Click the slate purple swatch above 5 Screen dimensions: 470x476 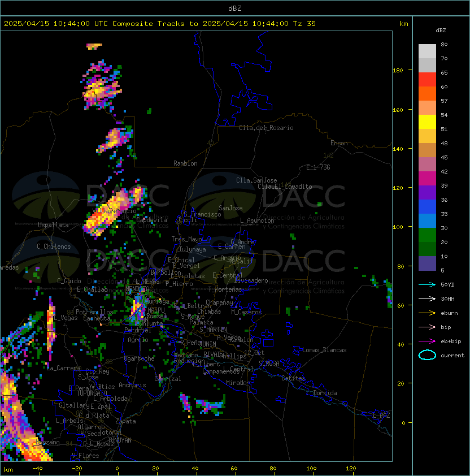point(427,263)
